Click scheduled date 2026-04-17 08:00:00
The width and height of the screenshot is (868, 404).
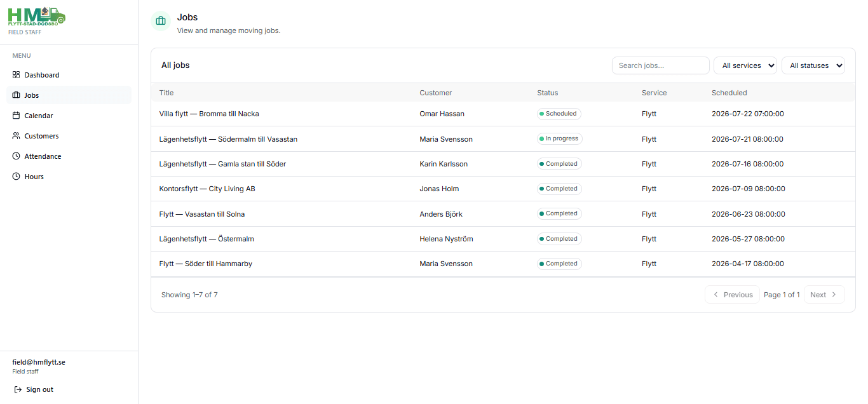click(x=748, y=264)
